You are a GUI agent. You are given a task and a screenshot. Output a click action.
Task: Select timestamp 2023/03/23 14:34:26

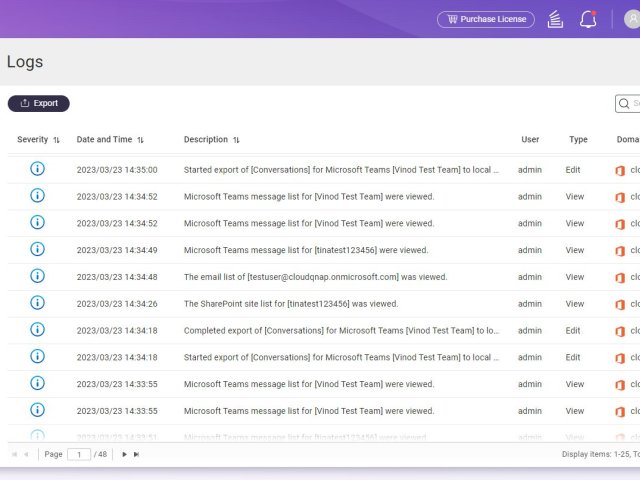click(117, 304)
